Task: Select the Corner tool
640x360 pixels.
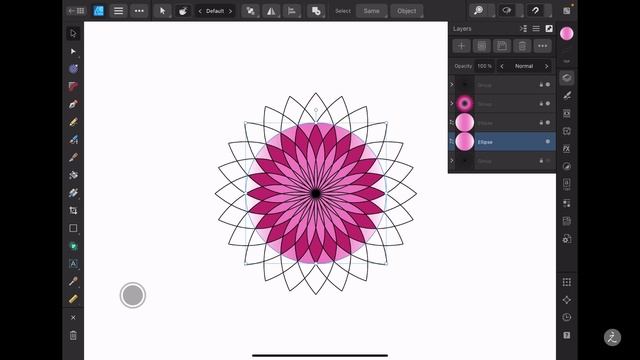Action: [x=73, y=87]
